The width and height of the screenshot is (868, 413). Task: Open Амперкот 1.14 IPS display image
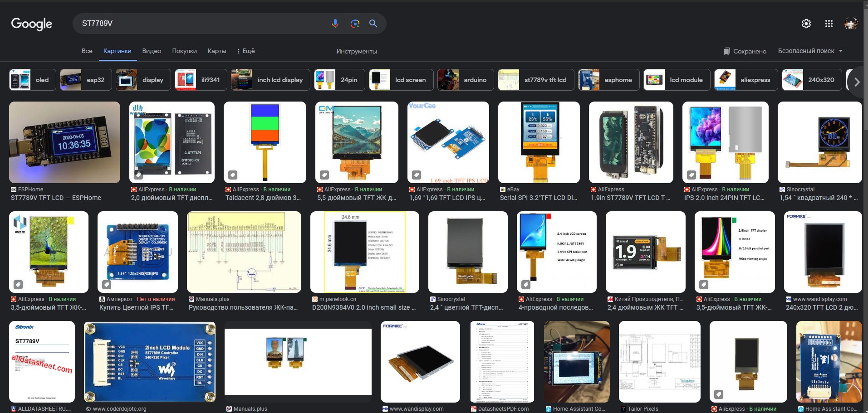pos(137,252)
